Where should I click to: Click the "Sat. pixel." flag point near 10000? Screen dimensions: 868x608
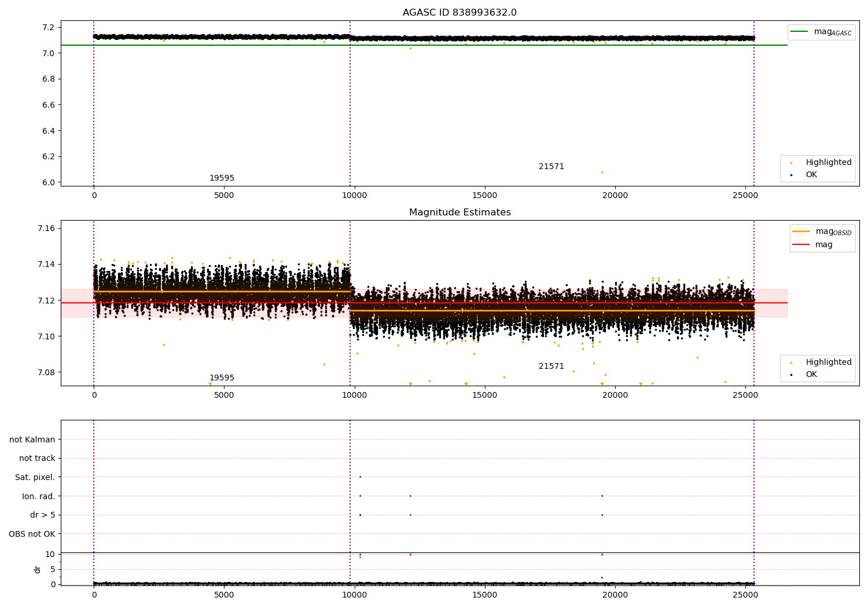[360, 477]
